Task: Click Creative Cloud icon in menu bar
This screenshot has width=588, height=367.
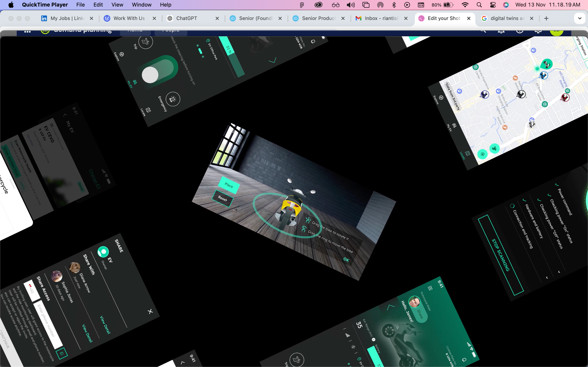Action: tap(318, 5)
